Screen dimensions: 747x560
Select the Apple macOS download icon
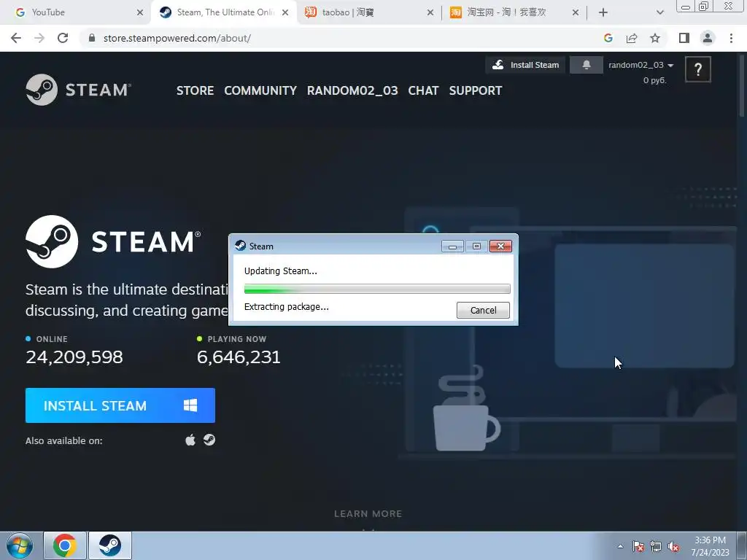coord(190,440)
